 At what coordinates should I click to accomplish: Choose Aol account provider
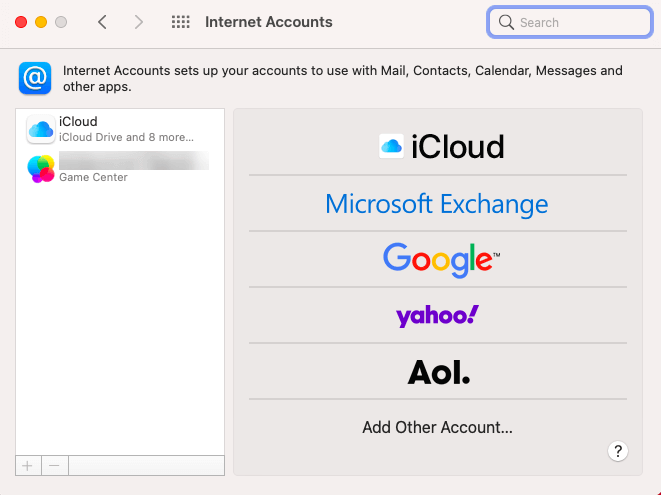point(438,371)
